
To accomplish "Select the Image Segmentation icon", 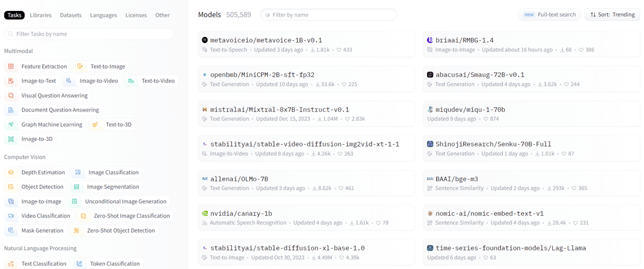I will (x=76, y=187).
